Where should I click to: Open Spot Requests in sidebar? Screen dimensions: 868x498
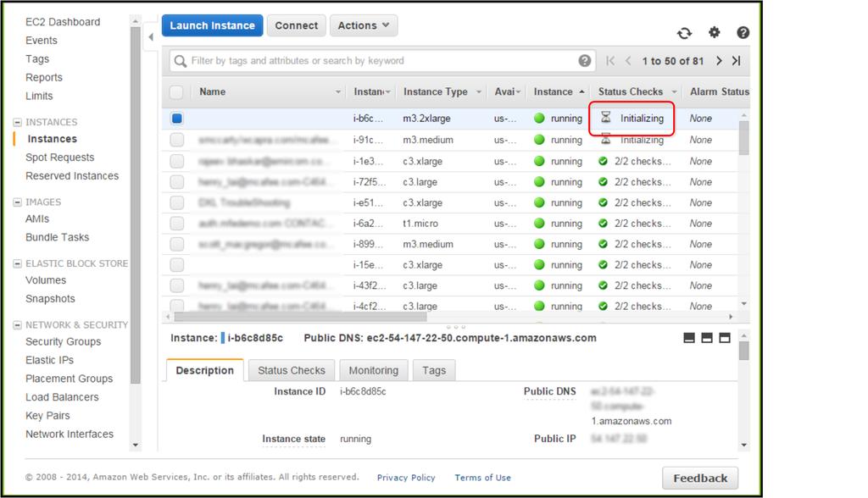click(x=60, y=158)
